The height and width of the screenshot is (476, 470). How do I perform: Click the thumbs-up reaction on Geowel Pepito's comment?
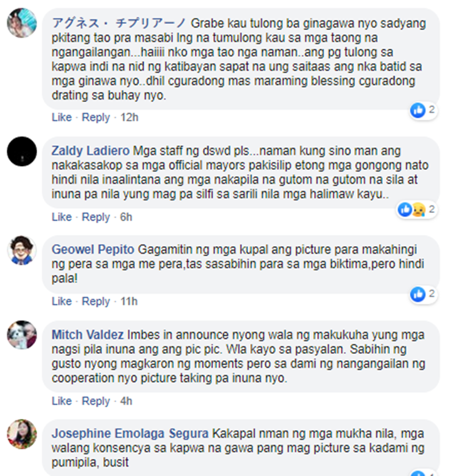(x=418, y=294)
